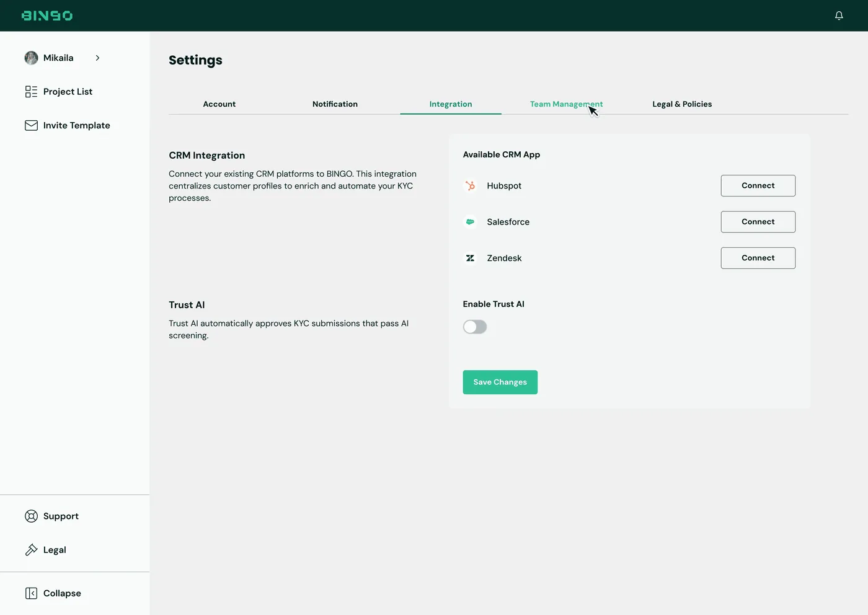
Task: Click the Enable Trust AI label
Action: tap(494, 304)
